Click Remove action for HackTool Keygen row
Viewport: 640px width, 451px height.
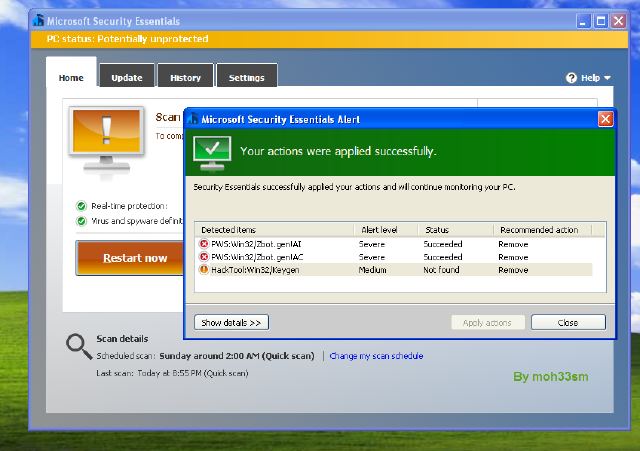(513, 270)
